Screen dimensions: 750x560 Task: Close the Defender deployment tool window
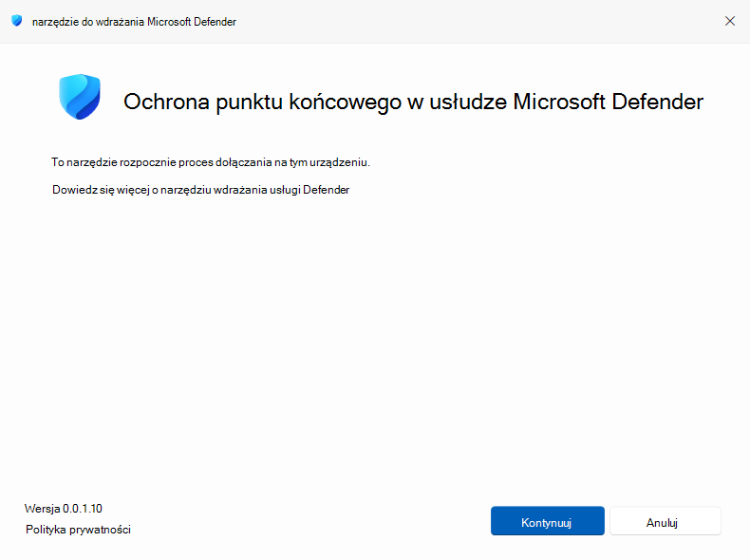729,21
